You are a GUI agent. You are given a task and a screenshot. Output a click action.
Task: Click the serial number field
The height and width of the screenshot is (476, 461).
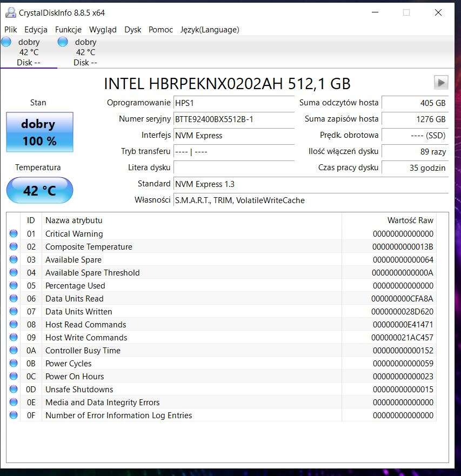[x=233, y=119]
